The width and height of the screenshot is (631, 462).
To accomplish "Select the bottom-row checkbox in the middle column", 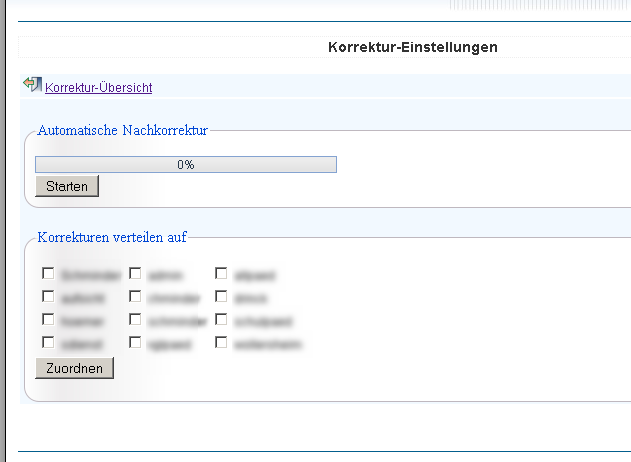I will click(x=135, y=342).
